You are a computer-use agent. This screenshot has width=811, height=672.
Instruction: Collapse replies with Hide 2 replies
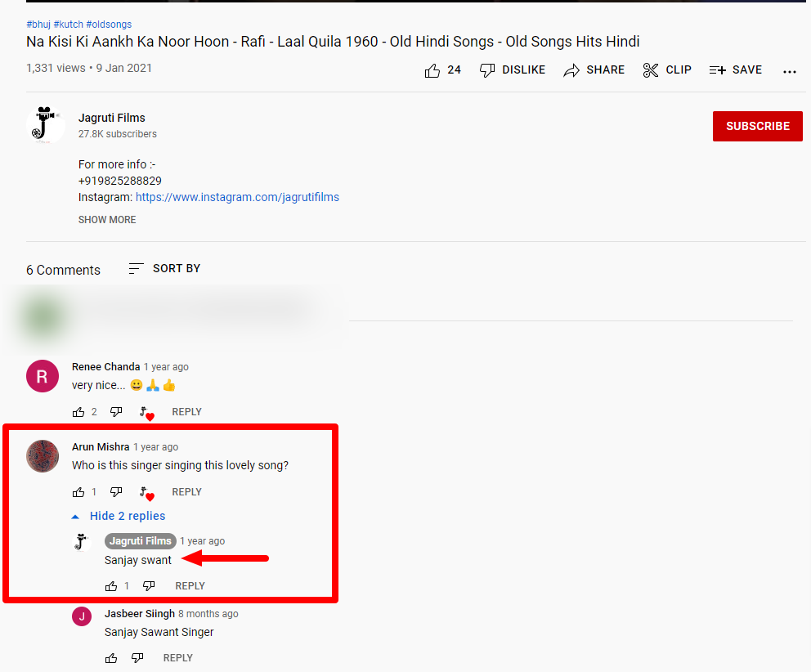127,516
